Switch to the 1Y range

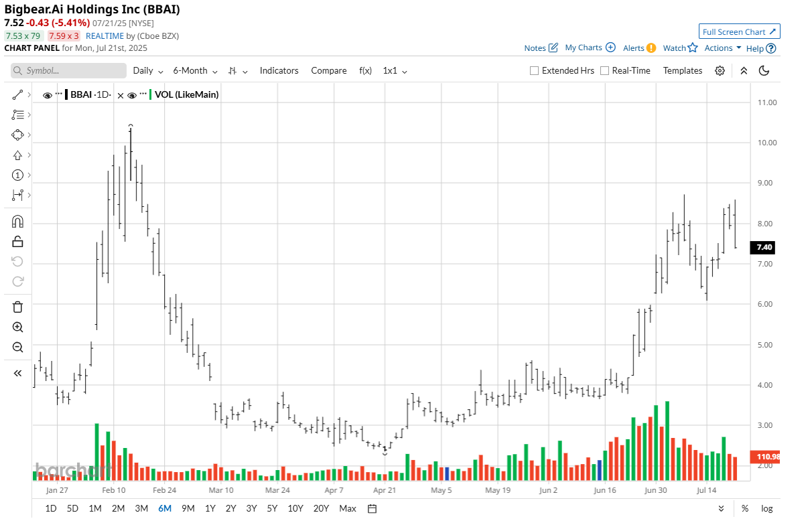click(x=210, y=508)
